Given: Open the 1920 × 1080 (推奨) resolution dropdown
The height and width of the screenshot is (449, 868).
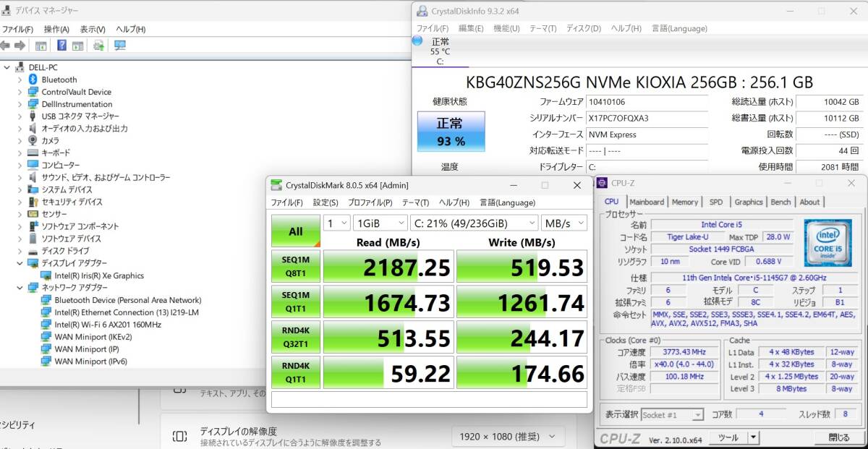Looking at the screenshot, I should (509, 437).
